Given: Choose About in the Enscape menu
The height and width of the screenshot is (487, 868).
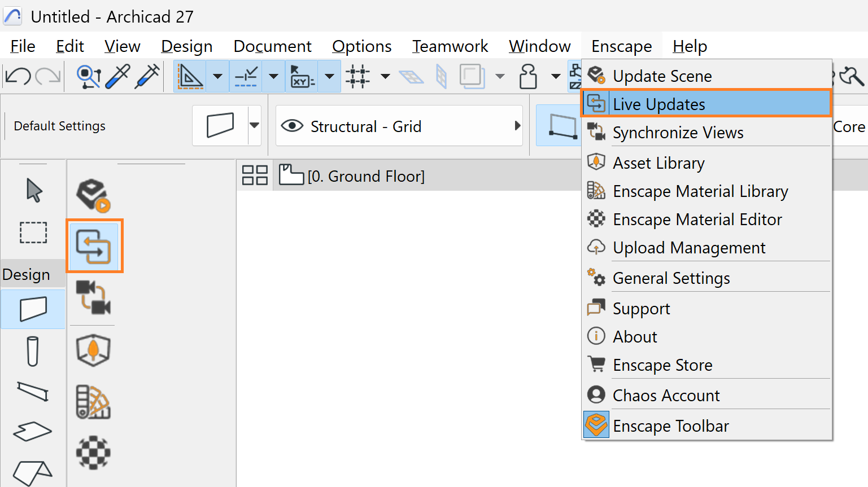Looking at the screenshot, I should pyautogui.click(x=707, y=336).
